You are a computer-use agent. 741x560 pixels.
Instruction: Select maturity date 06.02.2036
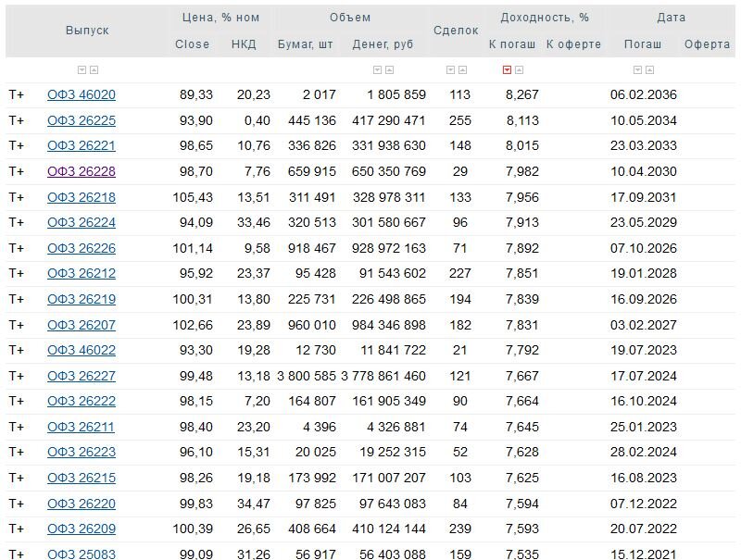(x=644, y=95)
